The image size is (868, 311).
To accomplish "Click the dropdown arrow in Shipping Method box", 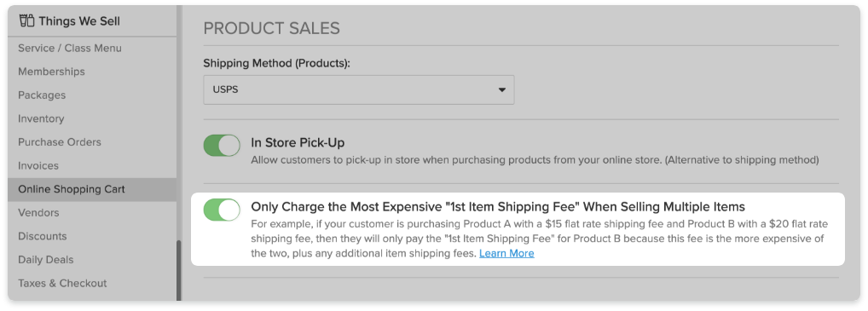I will pos(501,89).
